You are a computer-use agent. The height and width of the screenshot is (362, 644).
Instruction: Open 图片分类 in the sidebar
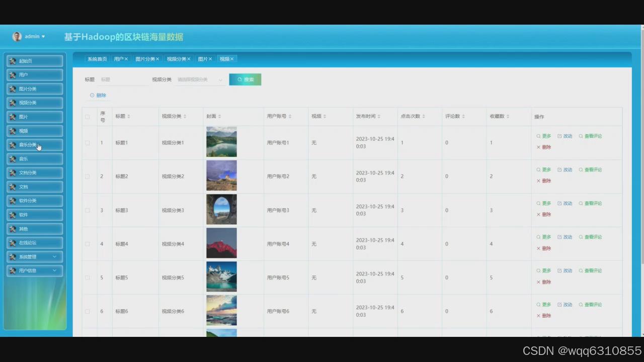coord(35,89)
